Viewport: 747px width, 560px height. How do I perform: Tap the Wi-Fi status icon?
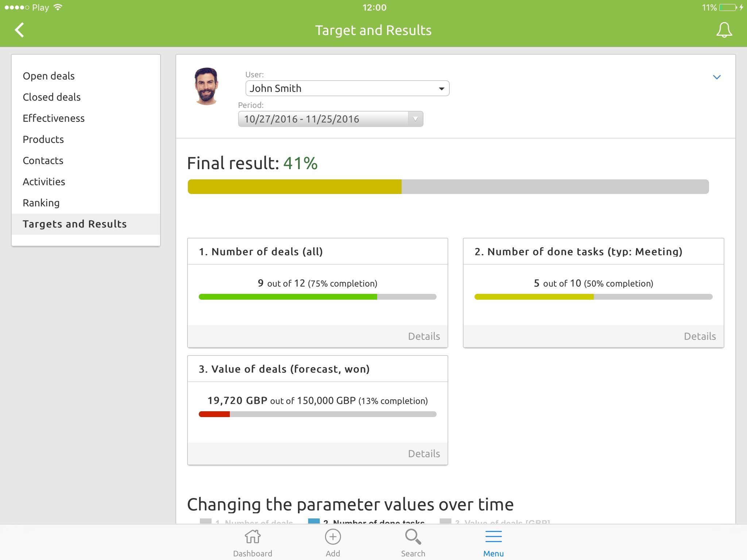point(58,8)
